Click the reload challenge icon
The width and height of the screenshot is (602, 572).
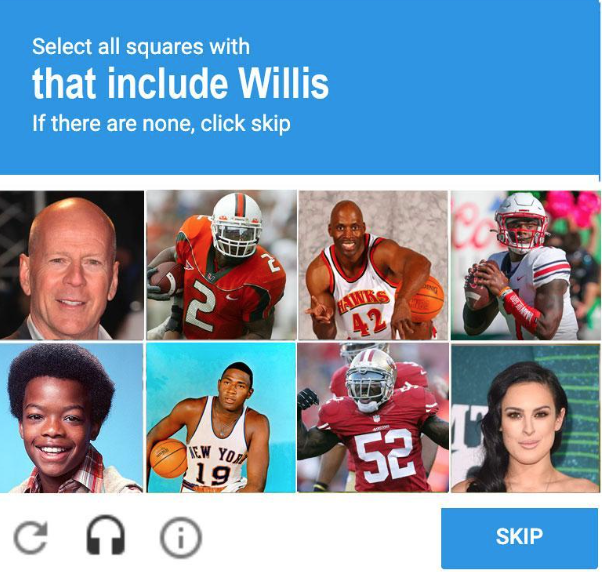31,537
